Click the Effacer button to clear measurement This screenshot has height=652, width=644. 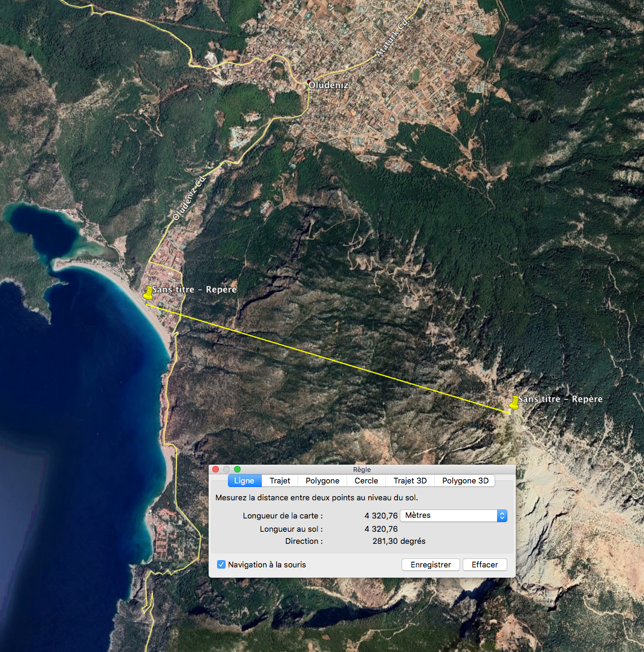[x=484, y=564]
